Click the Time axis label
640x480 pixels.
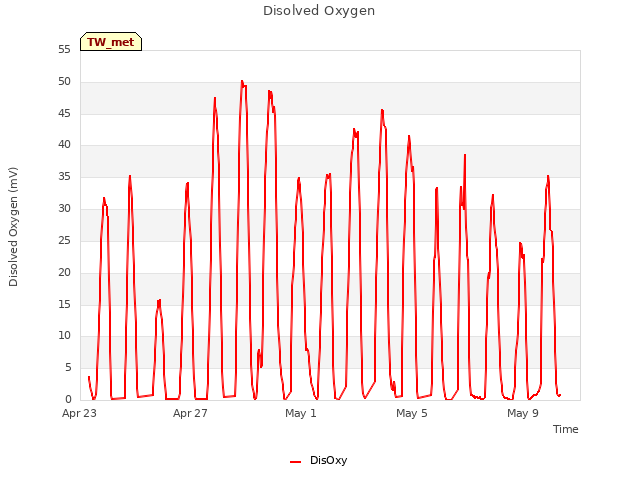pyautogui.click(x=565, y=429)
